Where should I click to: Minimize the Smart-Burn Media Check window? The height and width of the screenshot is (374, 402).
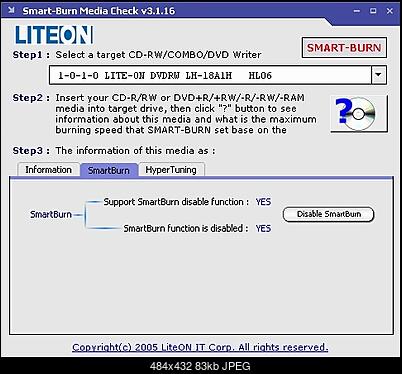357,11
